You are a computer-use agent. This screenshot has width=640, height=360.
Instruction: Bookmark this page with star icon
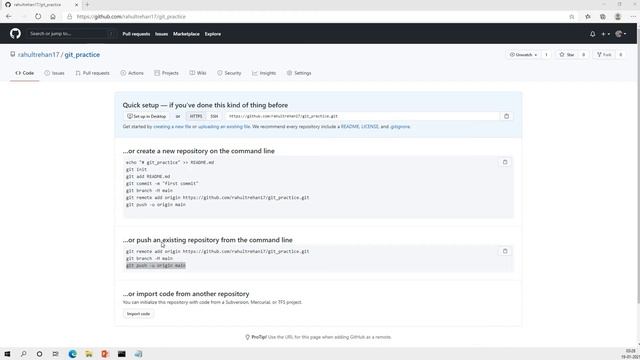(x=571, y=17)
